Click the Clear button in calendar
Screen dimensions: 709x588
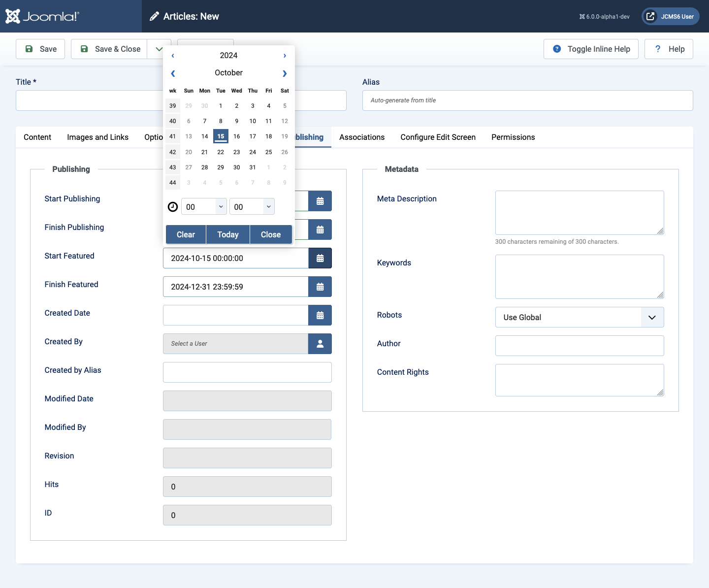pyautogui.click(x=186, y=234)
